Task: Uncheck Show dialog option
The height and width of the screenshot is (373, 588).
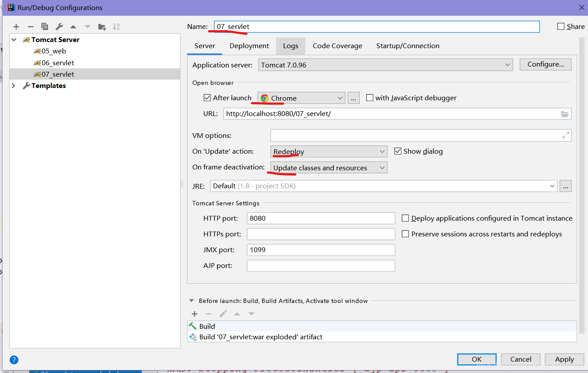Action: click(398, 151)
